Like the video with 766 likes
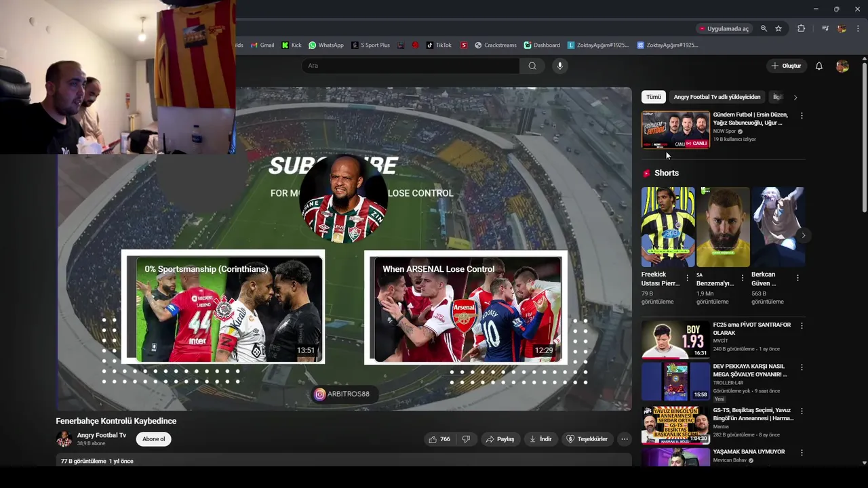 [439, 439]
